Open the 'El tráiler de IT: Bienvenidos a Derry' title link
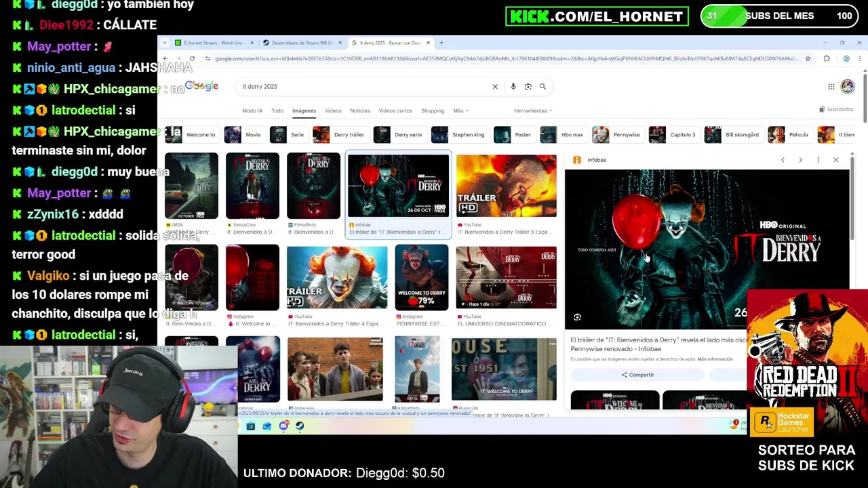Viewport: 868px width, 488px height. (x=658, y=344)
